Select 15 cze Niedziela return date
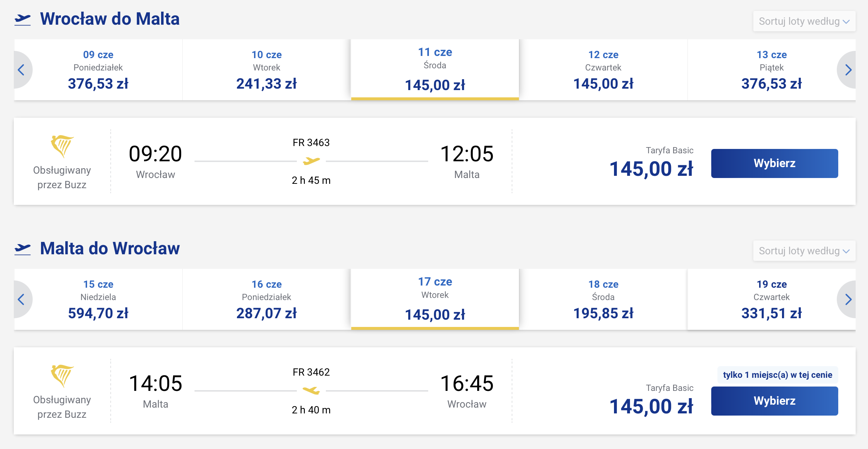The width and height of the screenshot is (868, 449). 98,299
